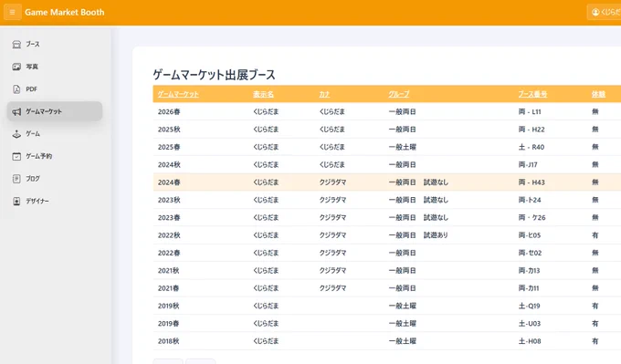Sort by ブース番号 column header
This screenshot has height=364, width=621.
pyautogui.click(x=532, y=94)
